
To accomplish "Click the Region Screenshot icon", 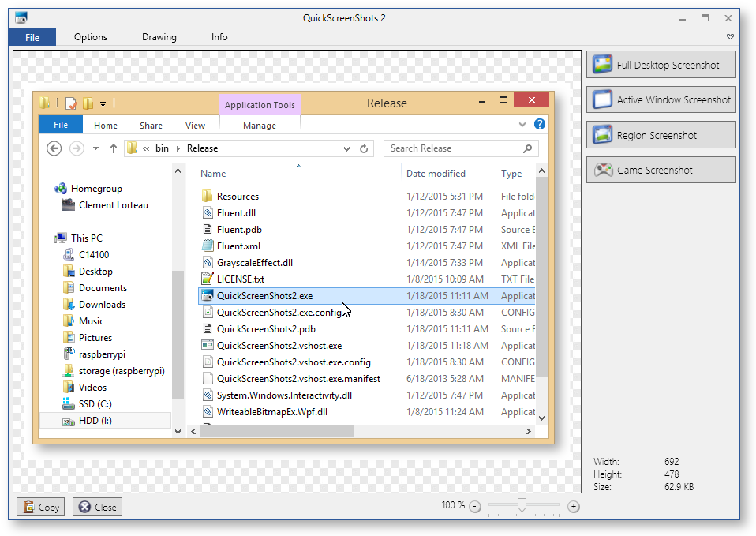I will pyautogui.click(x=604, y=135).
